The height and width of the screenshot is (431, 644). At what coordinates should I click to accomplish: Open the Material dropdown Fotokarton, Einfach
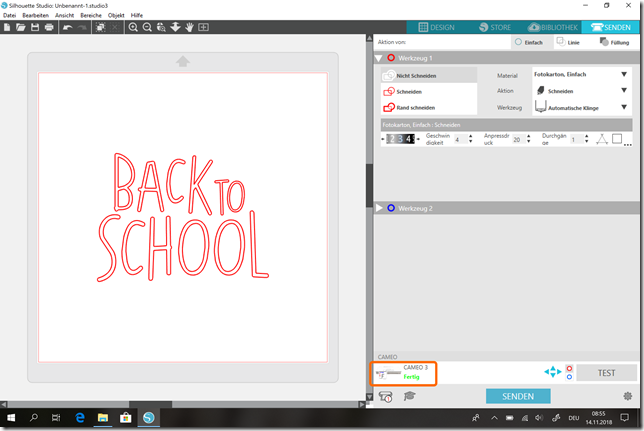tap(580, 75)
